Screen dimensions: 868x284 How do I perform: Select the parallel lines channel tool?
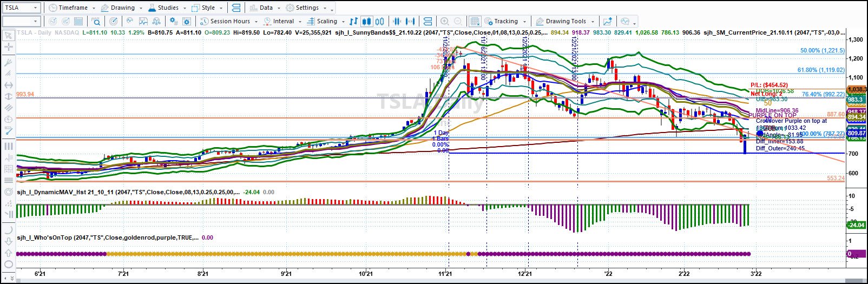(8, 108)
